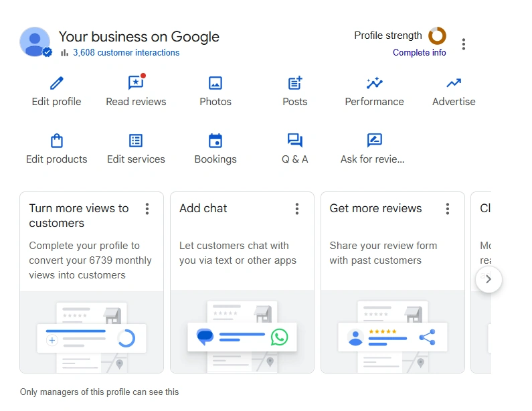Image resolution: width=532 pixels, height=411 pixels.
Task: Click 'Your business on Google' title
Action: coord(139,37)
